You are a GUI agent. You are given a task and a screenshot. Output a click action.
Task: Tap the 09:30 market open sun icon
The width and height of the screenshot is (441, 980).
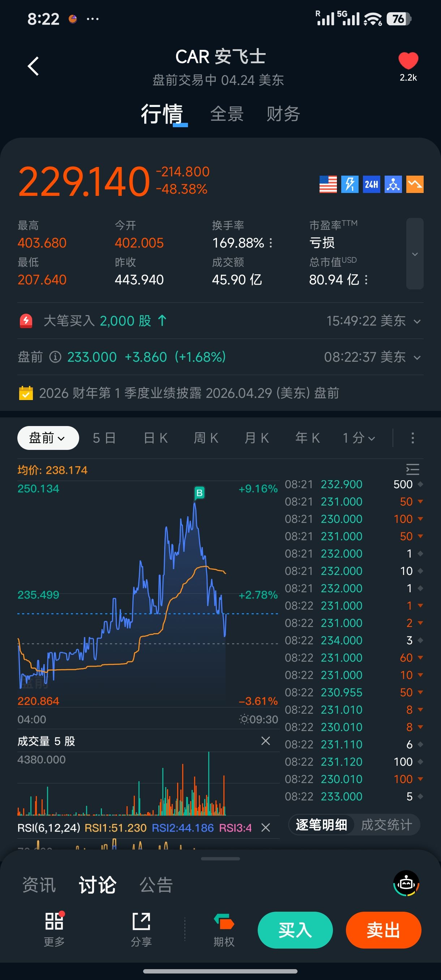coord(244,719)
